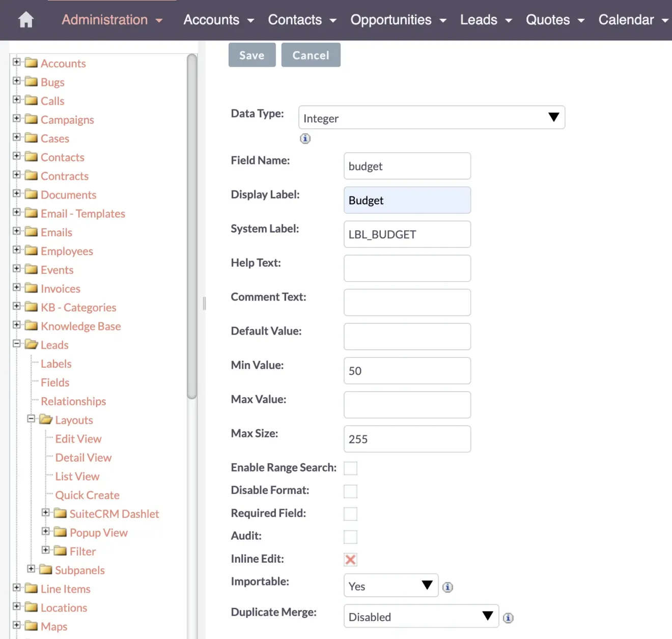
Task: Click the Contacts folder icon in the sidebar
Action: click(x=32, y=157)
